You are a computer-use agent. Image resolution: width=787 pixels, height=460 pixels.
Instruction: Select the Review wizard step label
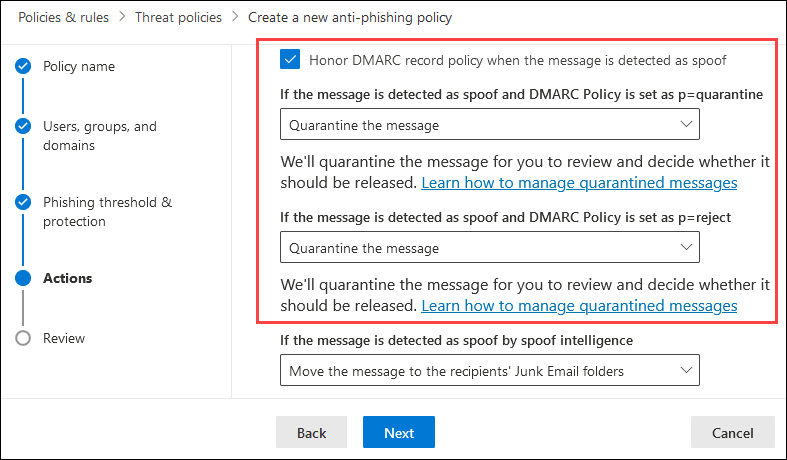(x=64, y=338)
